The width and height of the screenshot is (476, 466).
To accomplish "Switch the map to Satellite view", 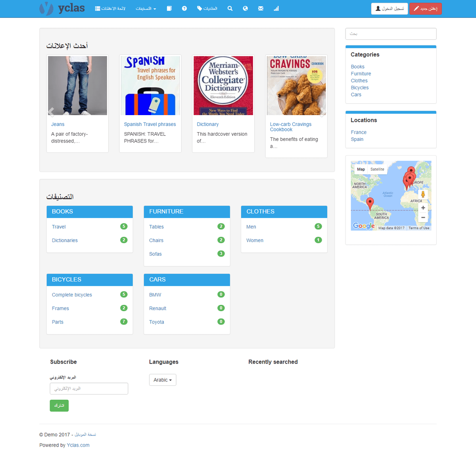I will point(377,169).
